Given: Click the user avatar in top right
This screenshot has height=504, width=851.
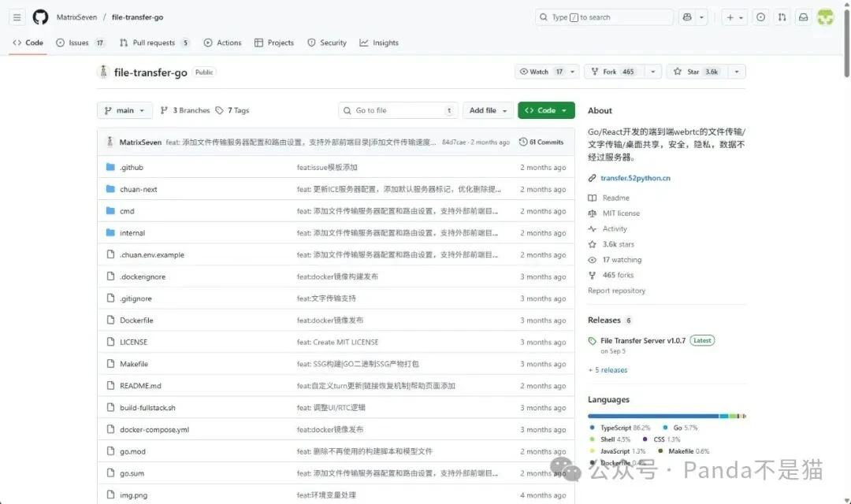Looking at the screenshot, I should tap(825, 17).
